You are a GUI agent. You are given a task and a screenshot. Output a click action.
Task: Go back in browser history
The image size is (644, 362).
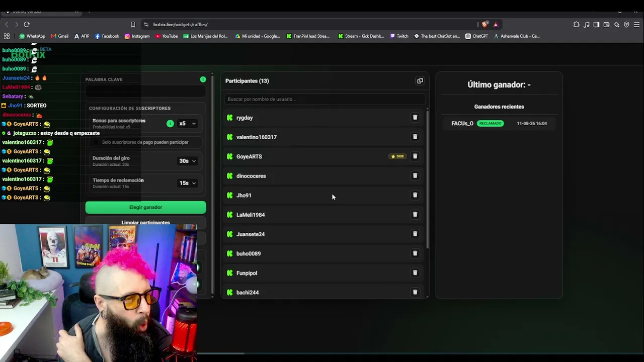tap(7, 24)
